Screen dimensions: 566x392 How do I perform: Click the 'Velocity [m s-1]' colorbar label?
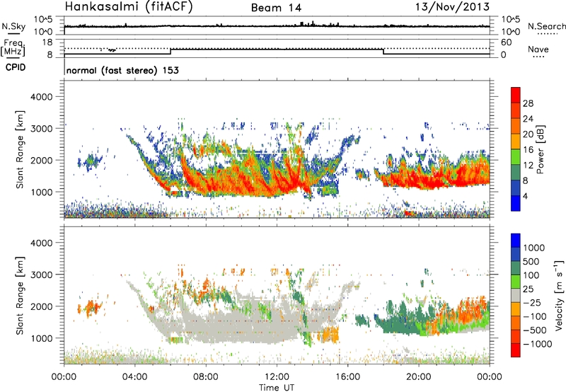559,295
